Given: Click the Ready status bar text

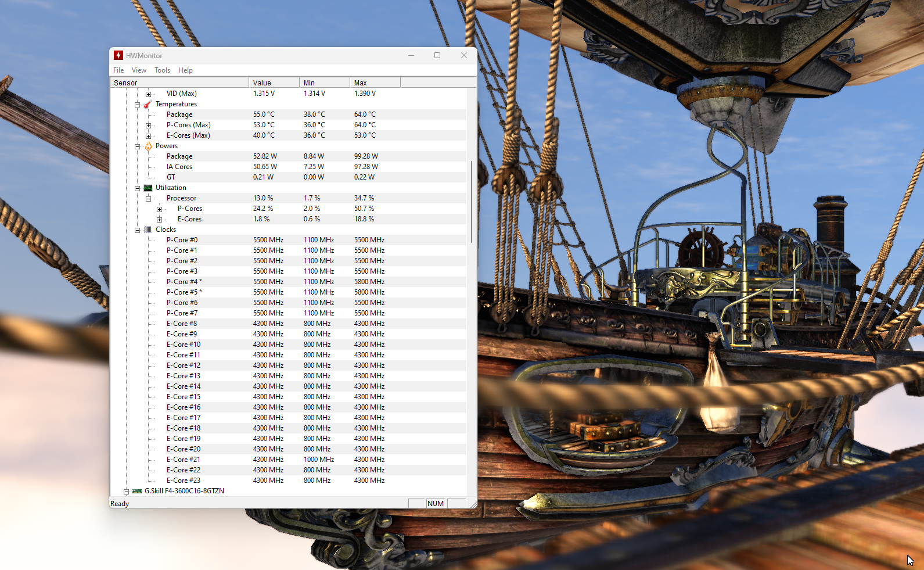Looking at the screenshot, I should tap(120, 504).
